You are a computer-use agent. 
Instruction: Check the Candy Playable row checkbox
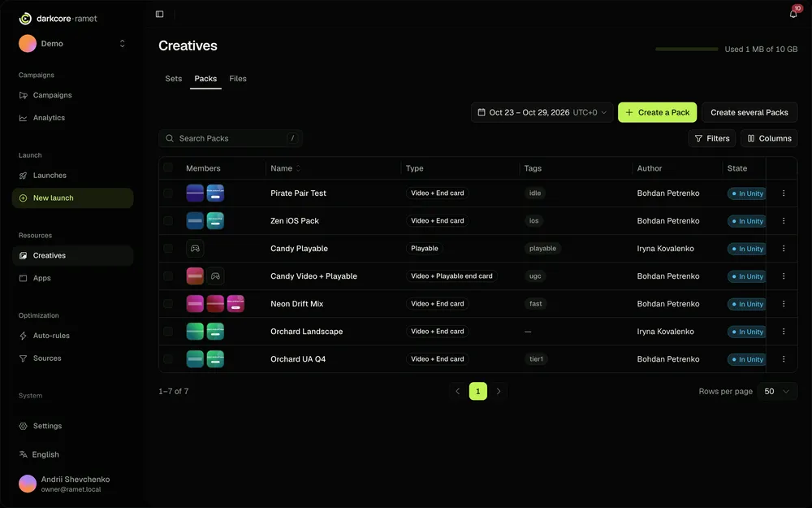click(x=168, y=249)
